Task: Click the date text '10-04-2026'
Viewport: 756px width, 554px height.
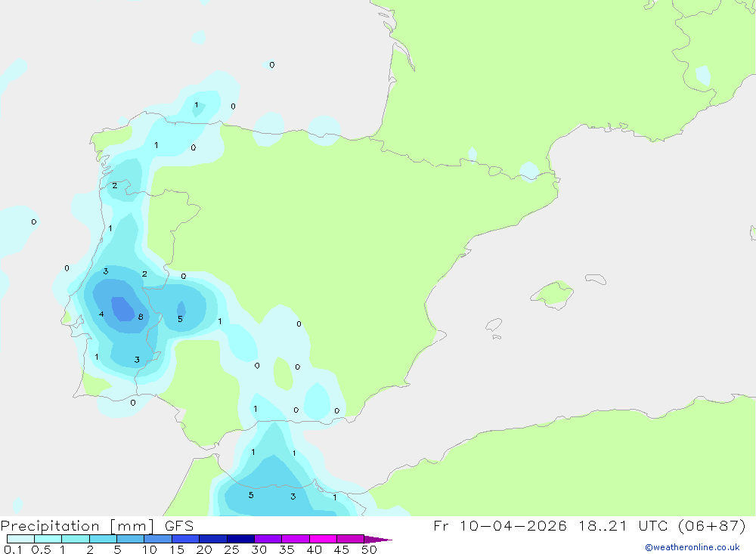Action: point(513,525)
